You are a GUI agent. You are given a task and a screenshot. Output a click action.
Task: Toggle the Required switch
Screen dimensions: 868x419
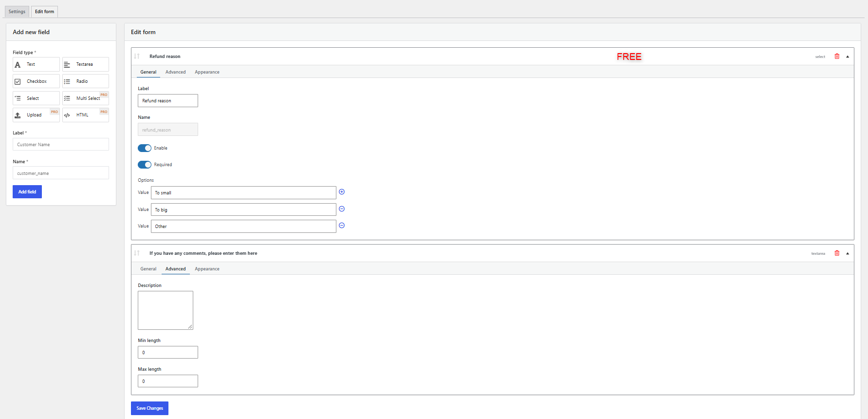pos(145,165)
